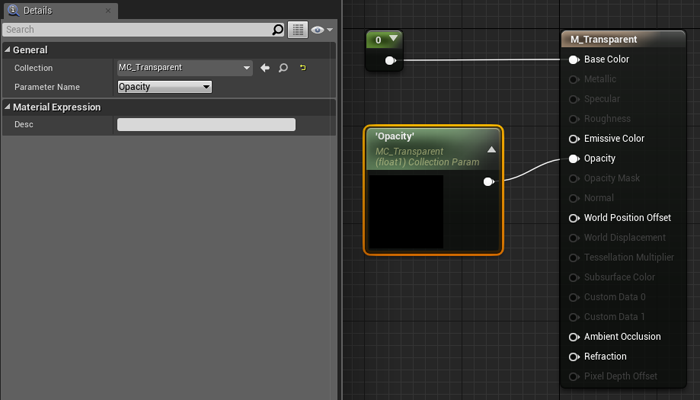The width and height of the screenshot is (700, 400).
Task: Open the Parameter Name Opacity dropdown
Action: pyautogui.click(x=165, y=87)
